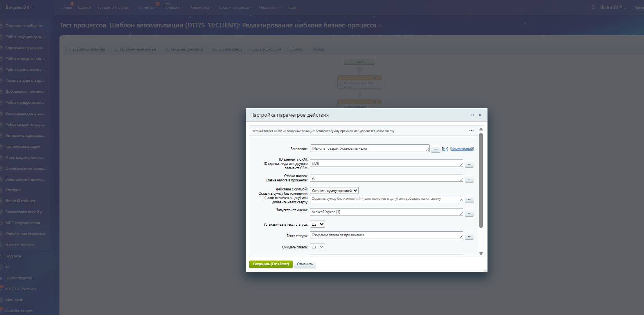The height and width of the screenshot is (315, 644).
Task: Open value picker for Ставка налога field
Action: pos(469,179)
